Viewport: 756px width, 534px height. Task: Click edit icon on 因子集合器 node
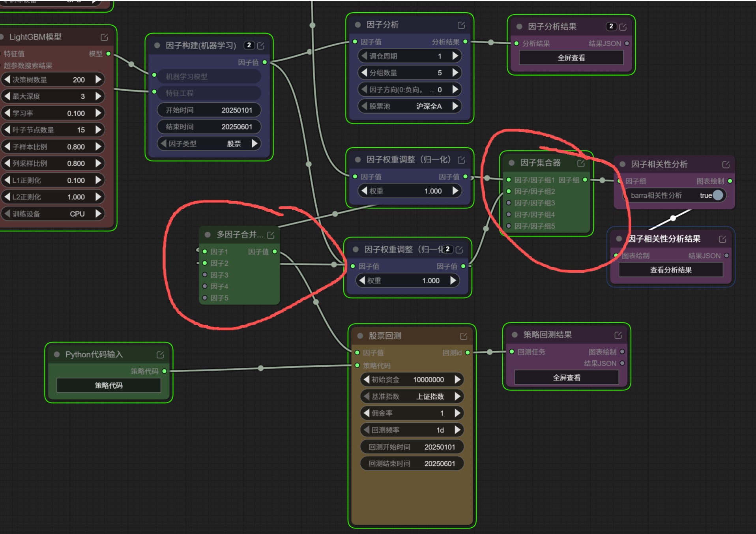[x=581, y=163]
